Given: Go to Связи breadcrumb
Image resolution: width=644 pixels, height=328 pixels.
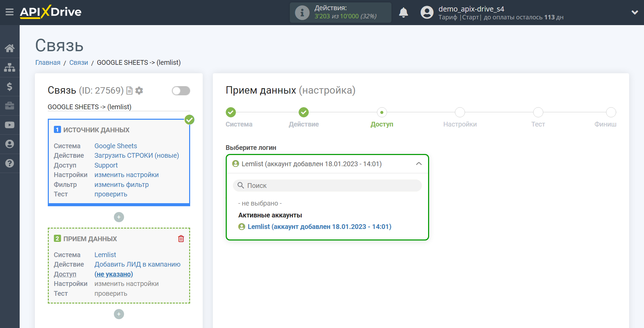Looking at the screenshot, I should click(x=79, y=62).
